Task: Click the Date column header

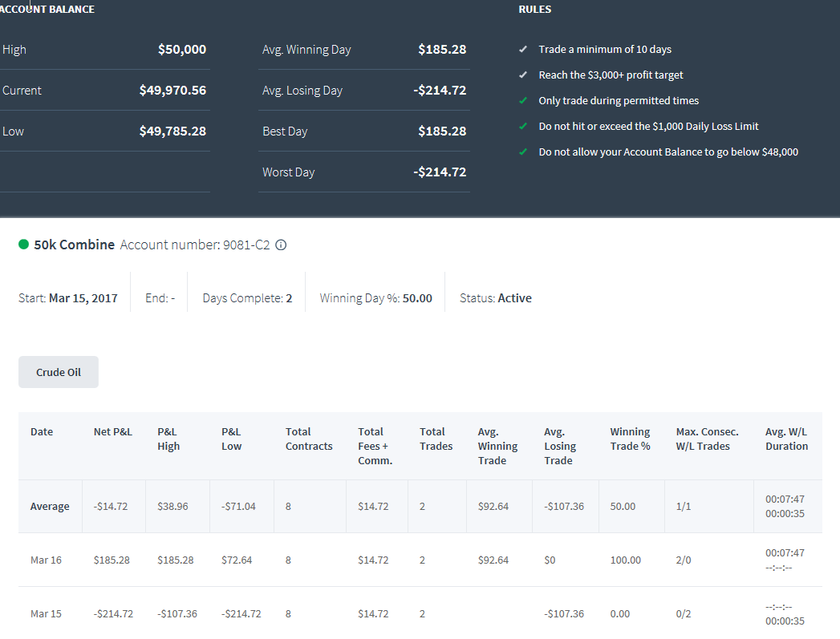Action: tap(42, 432)
